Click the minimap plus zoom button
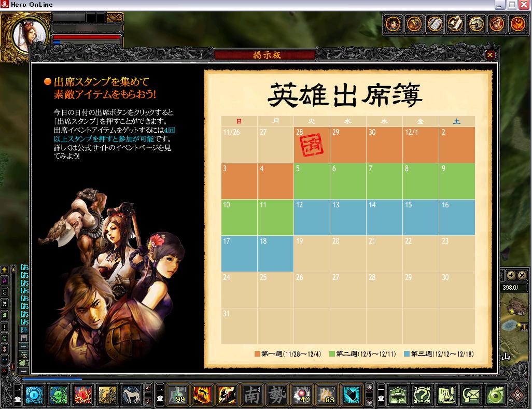This screenshot has width=532, height=409. point(511,275)
